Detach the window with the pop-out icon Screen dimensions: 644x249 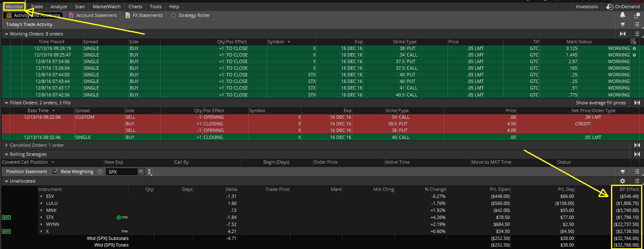[637, 15]
